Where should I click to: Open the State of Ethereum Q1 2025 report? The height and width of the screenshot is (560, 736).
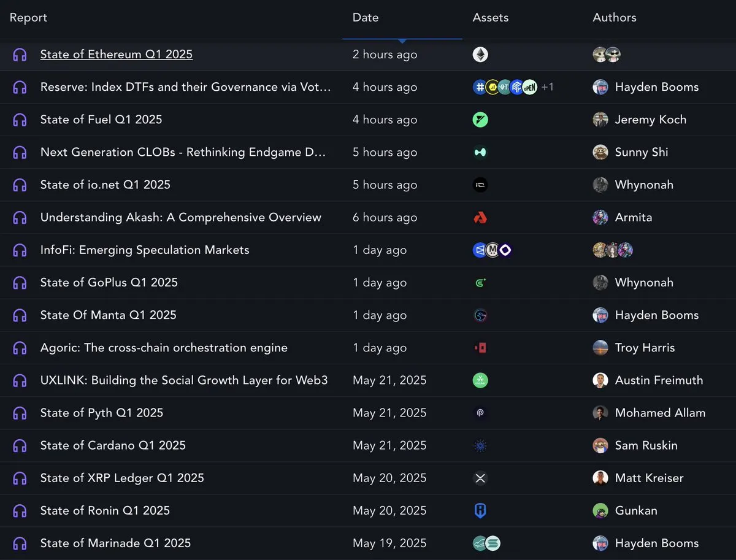pyautogui.click(x=117, y=55)
